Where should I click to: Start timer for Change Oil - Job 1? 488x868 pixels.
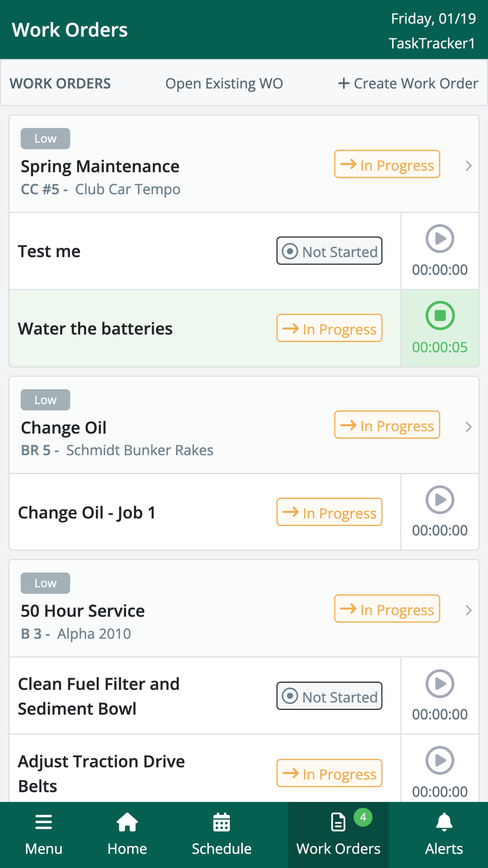coord(440,499)
